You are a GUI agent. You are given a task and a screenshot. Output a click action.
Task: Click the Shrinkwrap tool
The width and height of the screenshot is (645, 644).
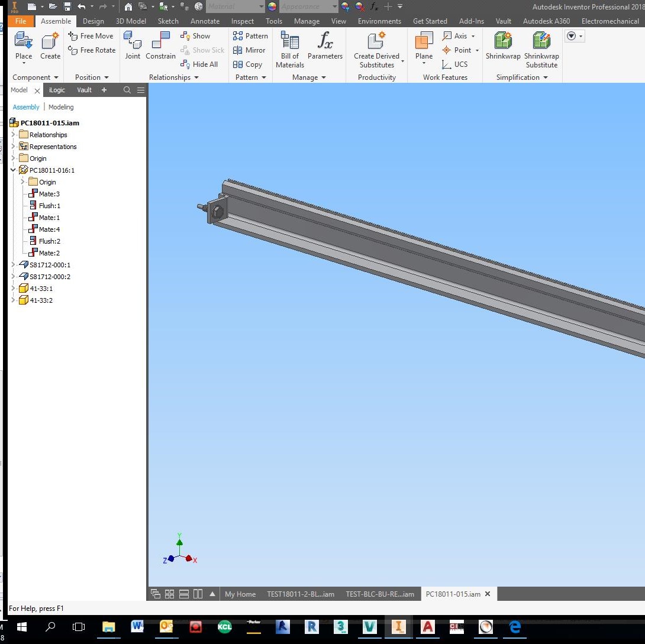pyautogui.click(x=502, y=46)
